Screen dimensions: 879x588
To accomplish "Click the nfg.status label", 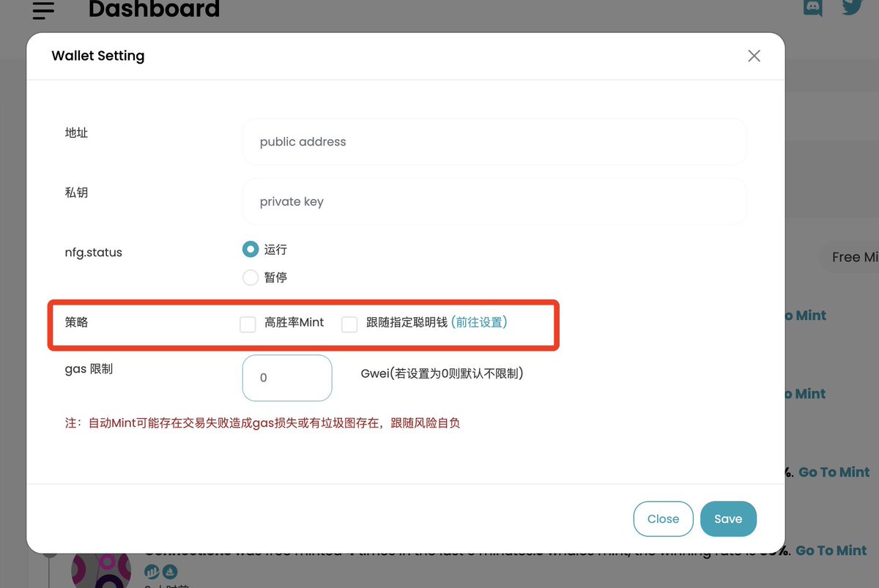I will point(94,252).
